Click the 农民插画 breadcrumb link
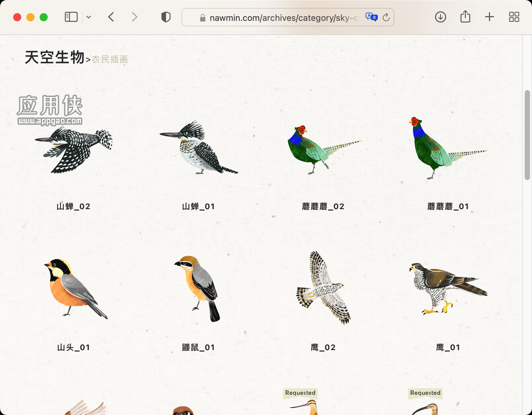The image size is (532, 415). pyautogui.click(x=110, y=60)
